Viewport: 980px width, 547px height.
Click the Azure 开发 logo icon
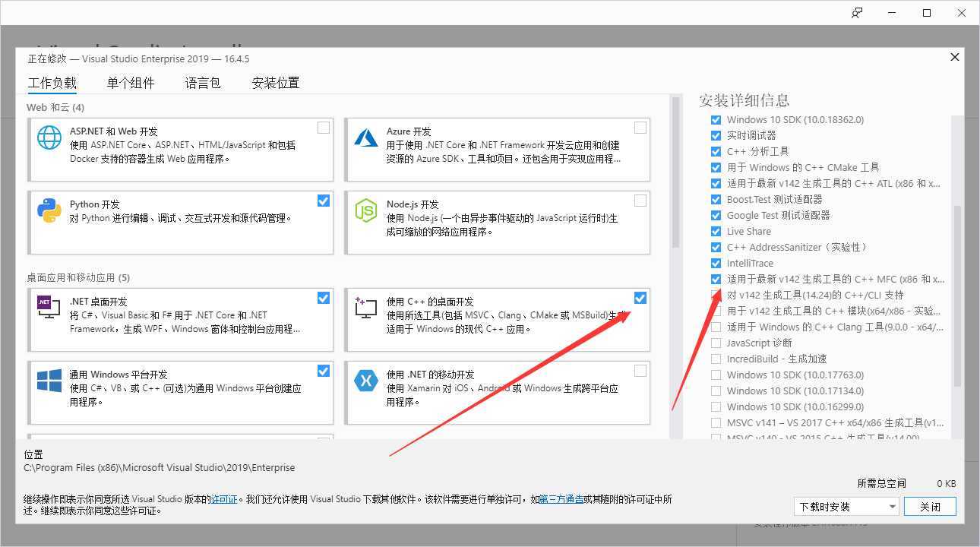(x=366, y=138)
